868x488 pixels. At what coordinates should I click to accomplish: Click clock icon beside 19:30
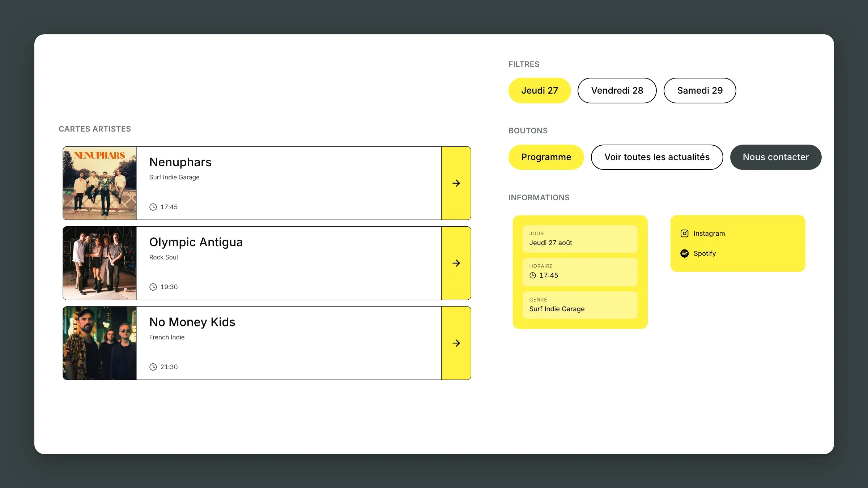(x=153, y=287)
